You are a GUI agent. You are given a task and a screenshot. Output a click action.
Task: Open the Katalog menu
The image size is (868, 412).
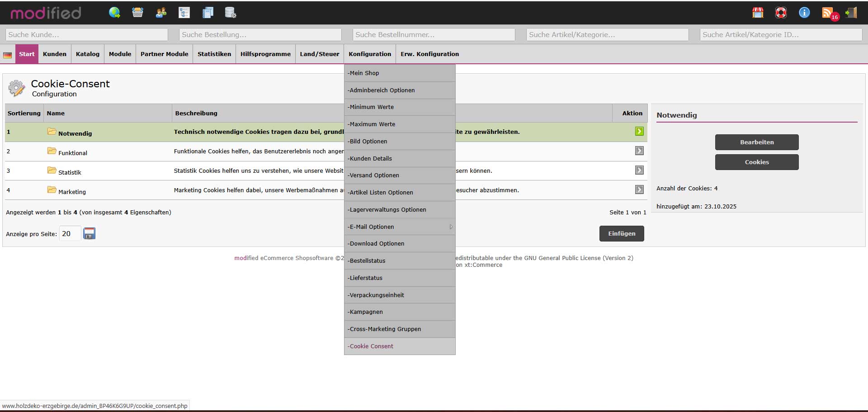coord(87,54)
